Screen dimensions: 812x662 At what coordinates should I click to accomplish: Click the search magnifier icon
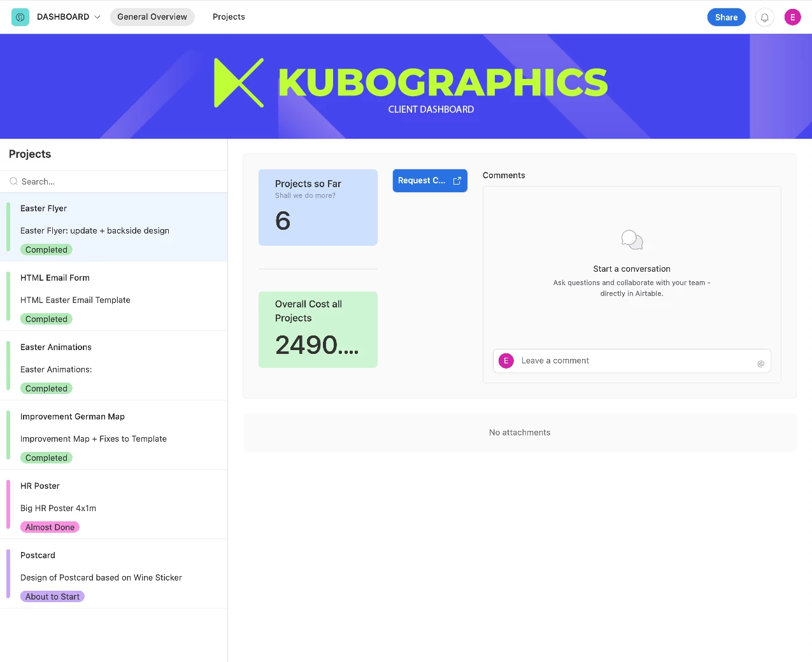pos(13,181)
